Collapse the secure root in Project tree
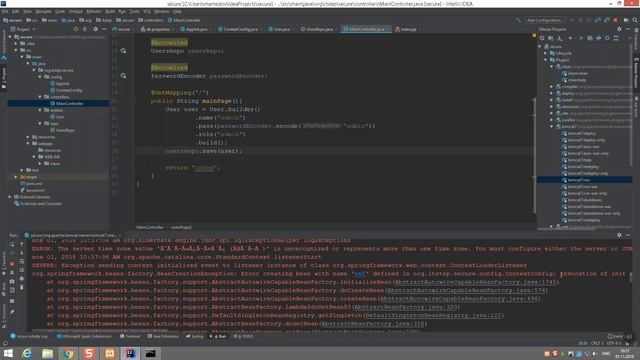 [10, 37]
